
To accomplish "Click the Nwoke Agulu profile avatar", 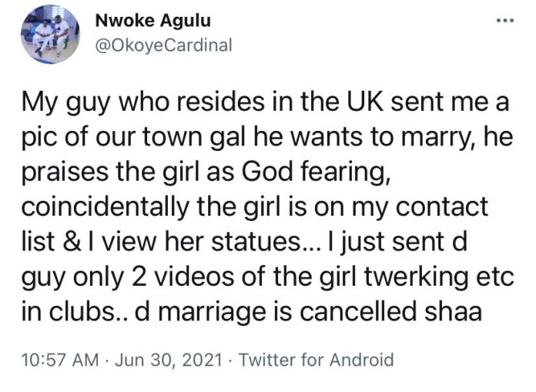I will tap(49, 41).
